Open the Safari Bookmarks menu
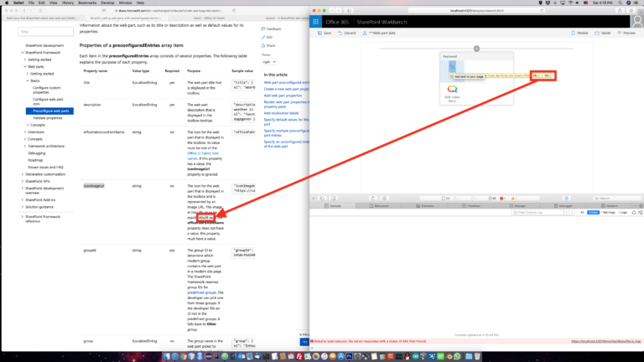The image size is (644, 362). 87,3
